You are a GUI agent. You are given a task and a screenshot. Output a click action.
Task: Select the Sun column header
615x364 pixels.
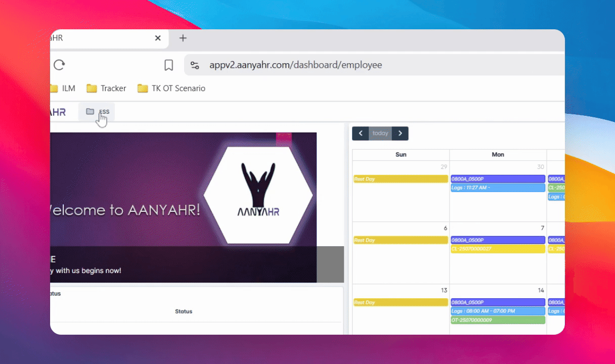(x=401, y=155)
